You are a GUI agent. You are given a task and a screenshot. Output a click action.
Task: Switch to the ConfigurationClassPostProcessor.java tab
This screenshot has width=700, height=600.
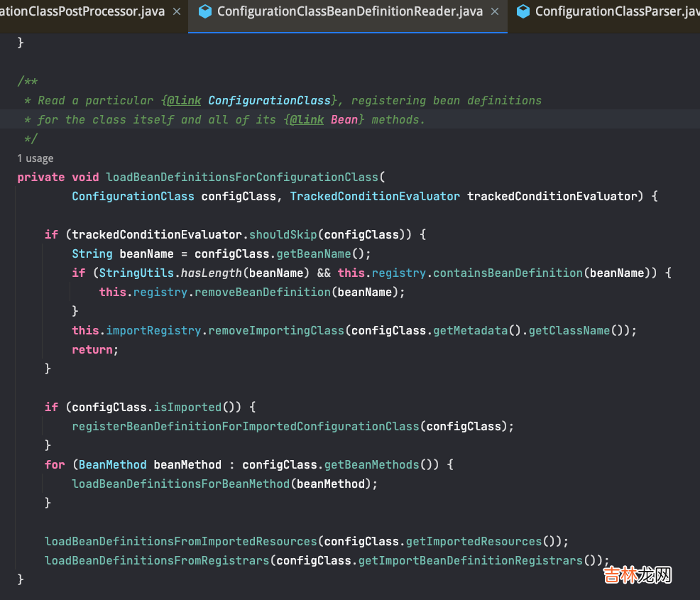[x=82, y=11]
